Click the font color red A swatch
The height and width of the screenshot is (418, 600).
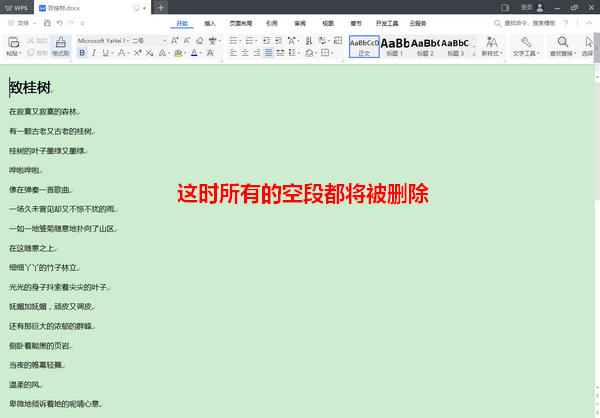pos(194,53)
